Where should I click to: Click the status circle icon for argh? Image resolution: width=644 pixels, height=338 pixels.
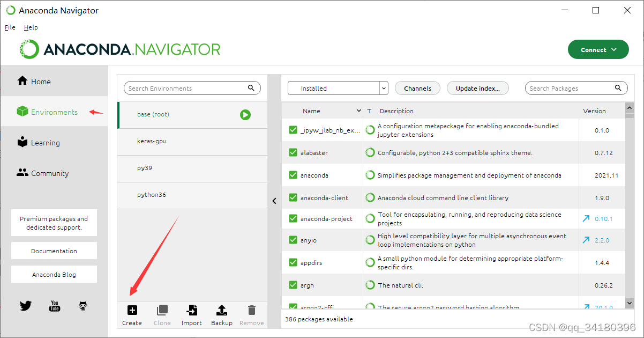(370, 285)
